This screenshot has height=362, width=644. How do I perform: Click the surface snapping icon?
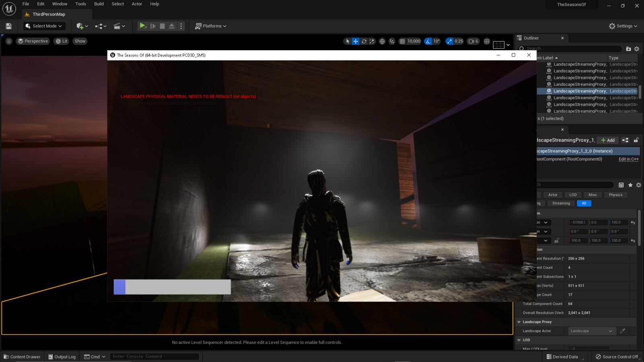[x=392, y=41]
